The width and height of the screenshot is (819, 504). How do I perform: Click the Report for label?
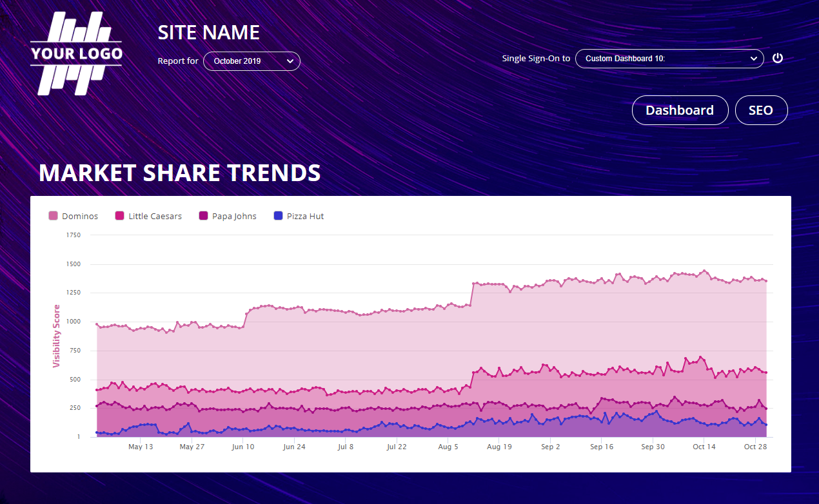(178, 61)
